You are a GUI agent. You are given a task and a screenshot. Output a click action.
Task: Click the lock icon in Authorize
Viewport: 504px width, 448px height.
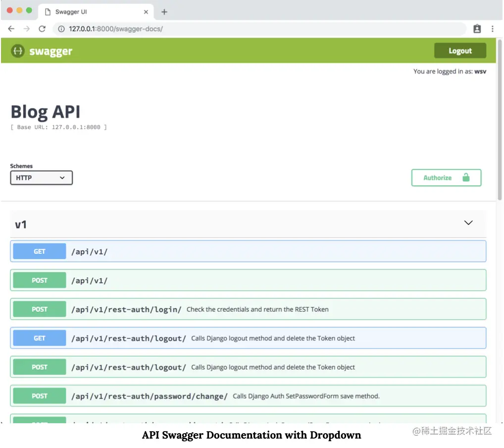pyautogui.click(x=466, y=177)
